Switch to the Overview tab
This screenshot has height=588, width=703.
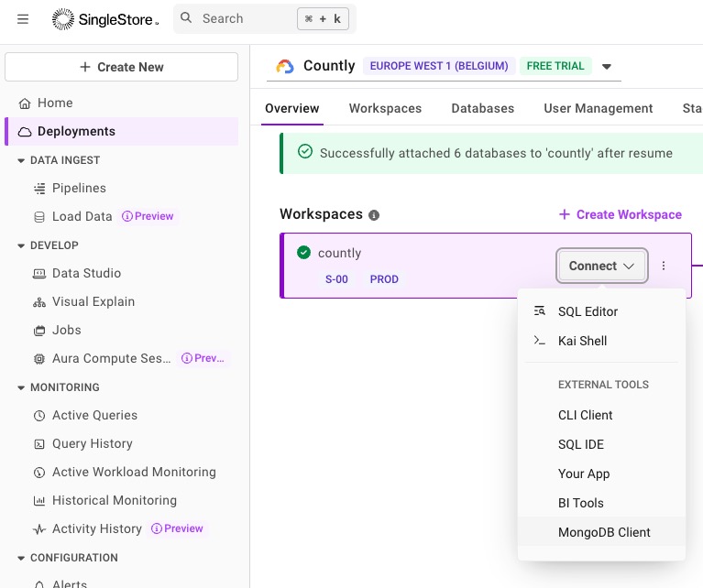(x=291, y=108)
